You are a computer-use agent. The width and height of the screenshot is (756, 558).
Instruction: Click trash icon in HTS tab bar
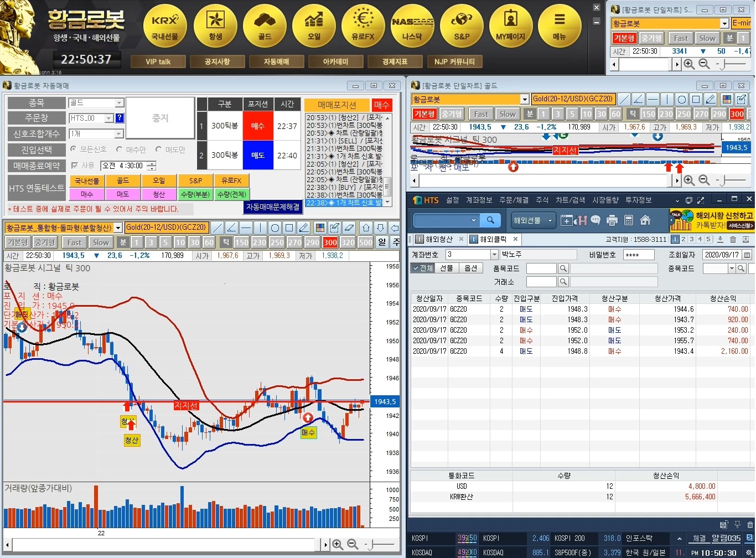733,239
